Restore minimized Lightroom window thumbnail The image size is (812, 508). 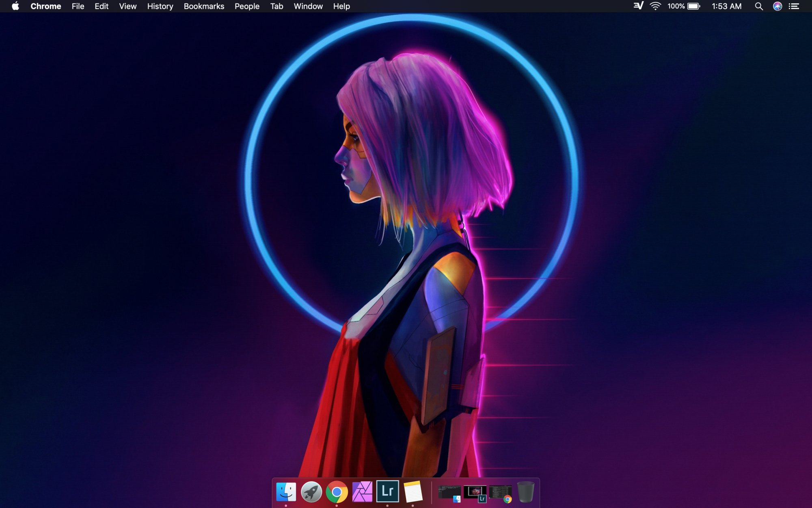click(475, 493)
